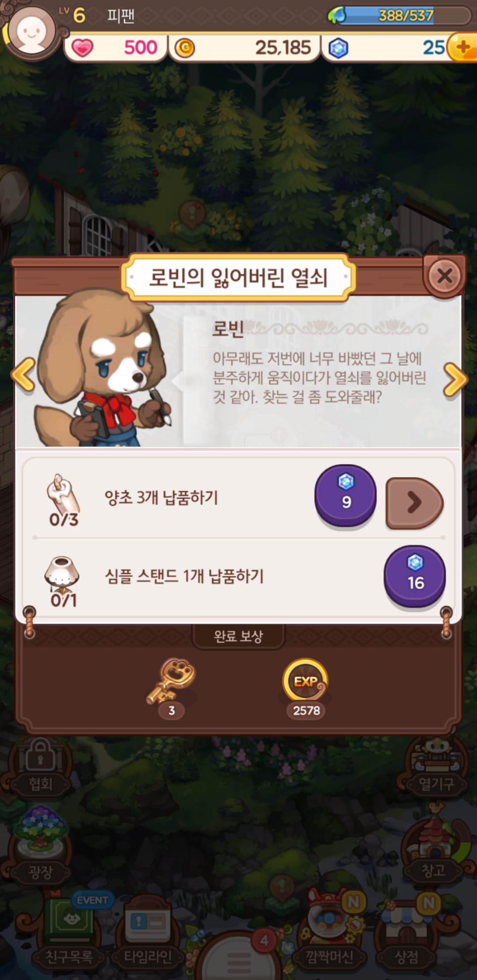Pay 9 gems to finish candle task
The height and width of the screenshot is (980, 477).
345,494
